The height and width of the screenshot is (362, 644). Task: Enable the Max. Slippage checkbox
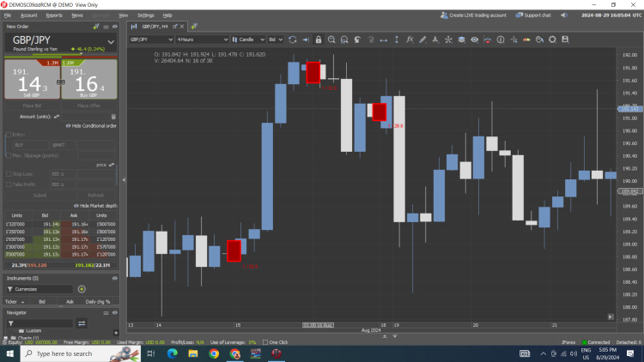[x=9, y=155]
